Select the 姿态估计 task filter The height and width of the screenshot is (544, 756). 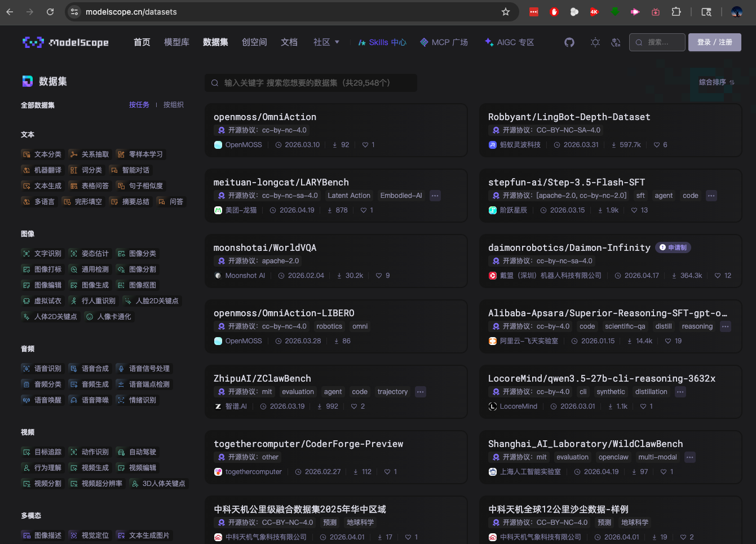tap(89, 254)
